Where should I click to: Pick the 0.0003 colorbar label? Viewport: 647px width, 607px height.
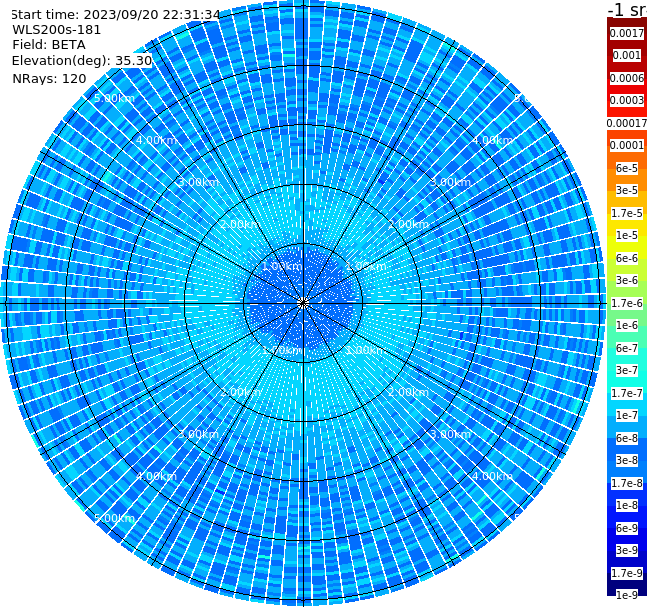pyautogui.click(x=627, y=100)
